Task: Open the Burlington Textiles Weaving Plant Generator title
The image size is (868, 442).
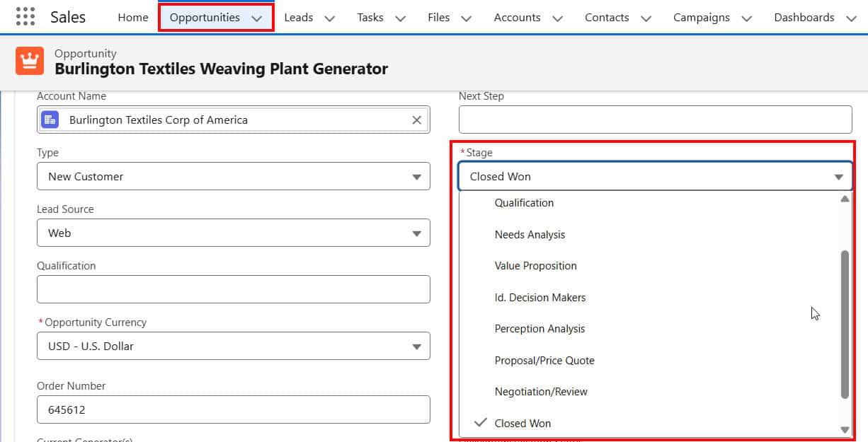Action: pos(221,69)
